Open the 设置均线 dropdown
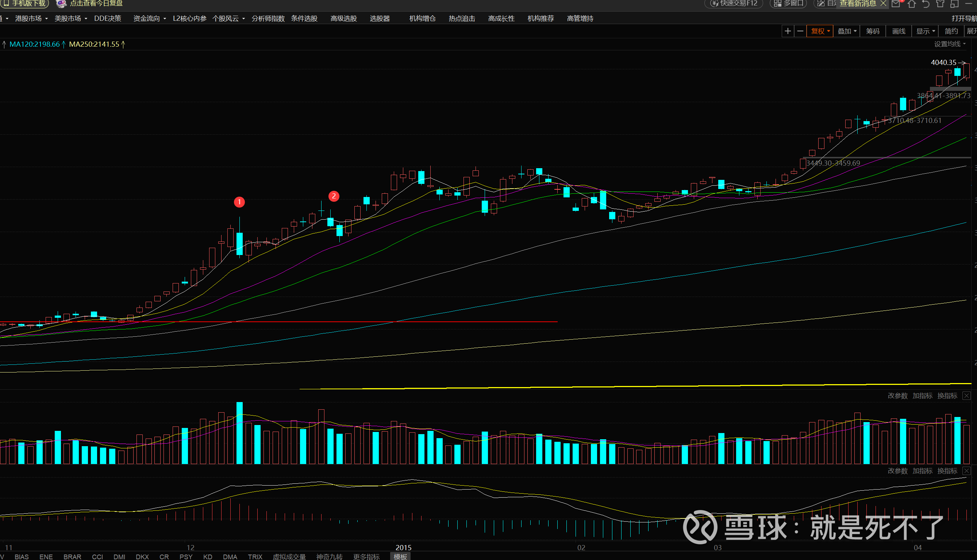The width and height of the screenshot is (977, 560). (949, 44)
